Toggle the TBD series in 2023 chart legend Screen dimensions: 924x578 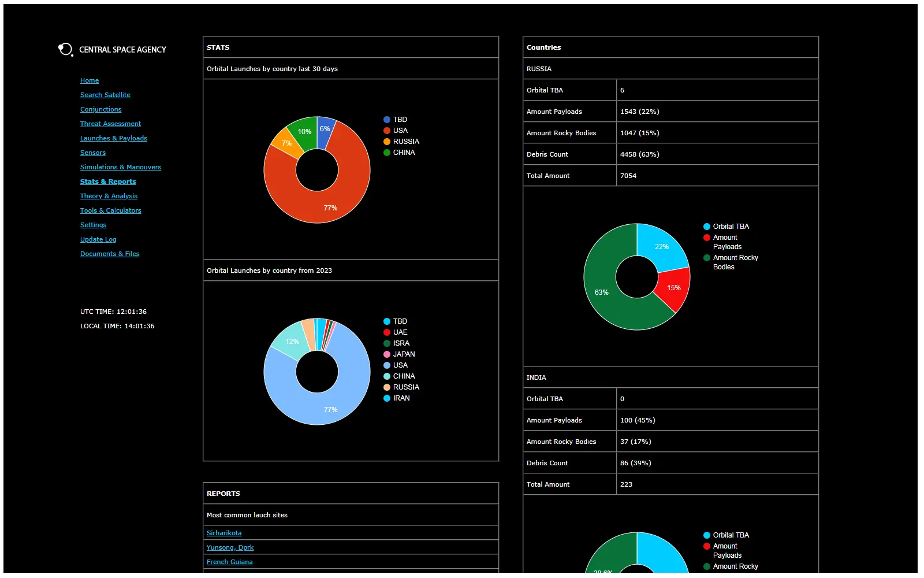click(x=386, y=321)
